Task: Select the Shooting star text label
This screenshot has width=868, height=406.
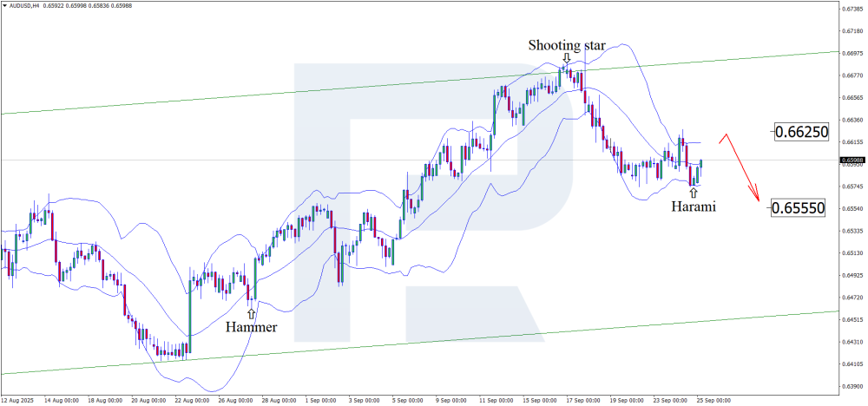Action: (567, 44)
